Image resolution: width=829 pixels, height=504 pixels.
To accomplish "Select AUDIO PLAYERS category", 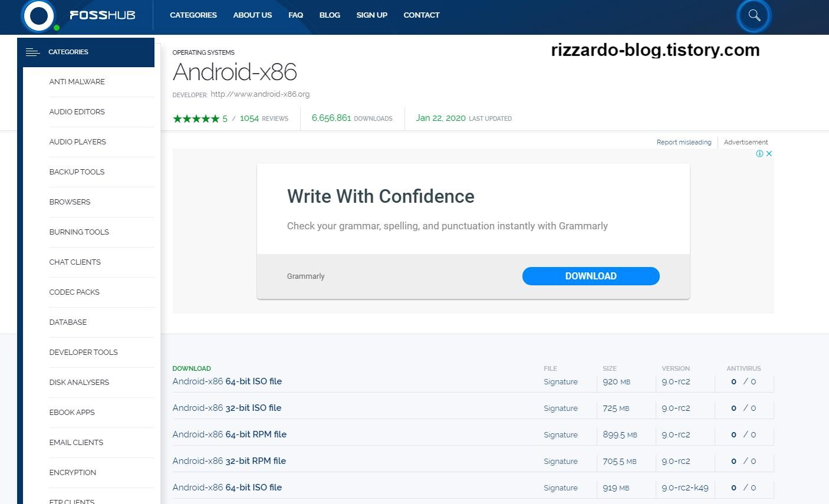I will point(78,142).
